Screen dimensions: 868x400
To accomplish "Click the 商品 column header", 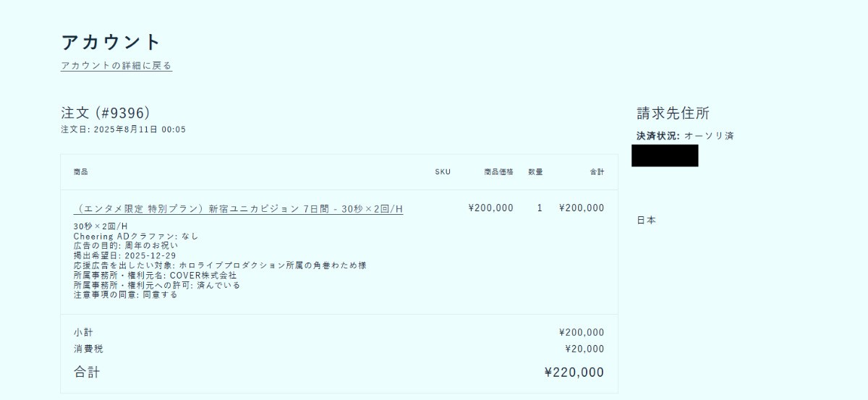I will point(80,172).
